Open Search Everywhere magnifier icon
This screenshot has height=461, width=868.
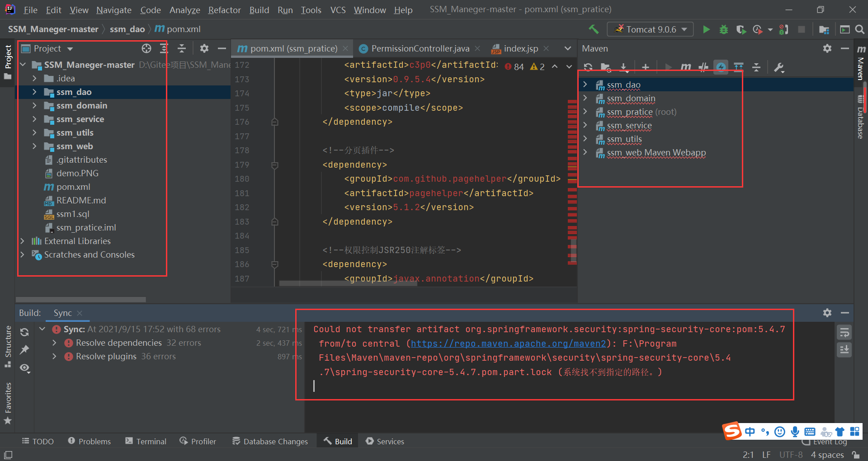point(860,29)
